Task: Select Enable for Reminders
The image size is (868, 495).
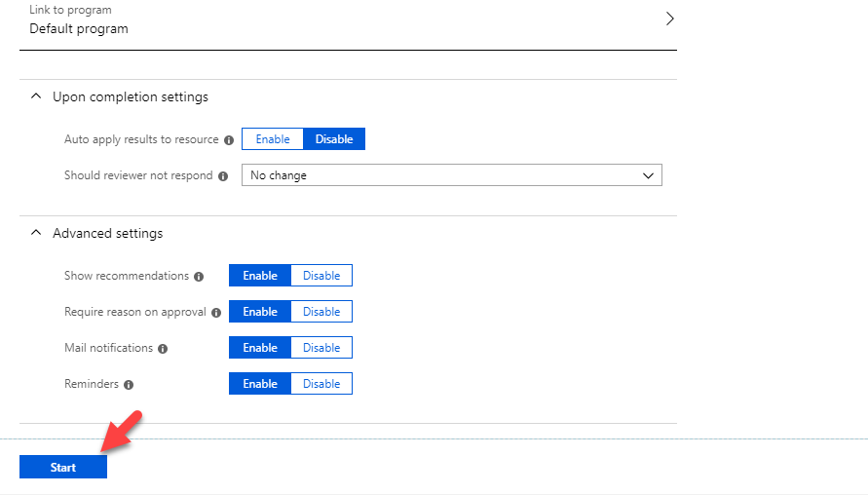Action: (x=260, y=383)
